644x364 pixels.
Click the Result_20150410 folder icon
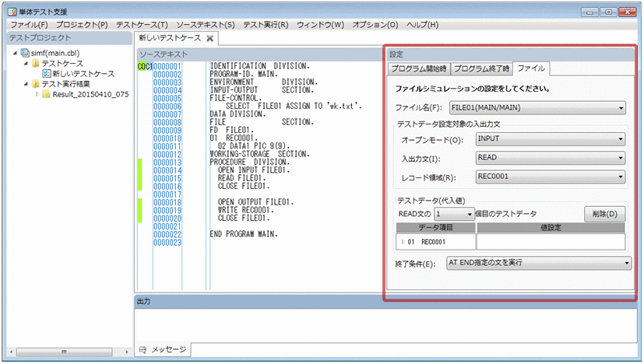47,94
